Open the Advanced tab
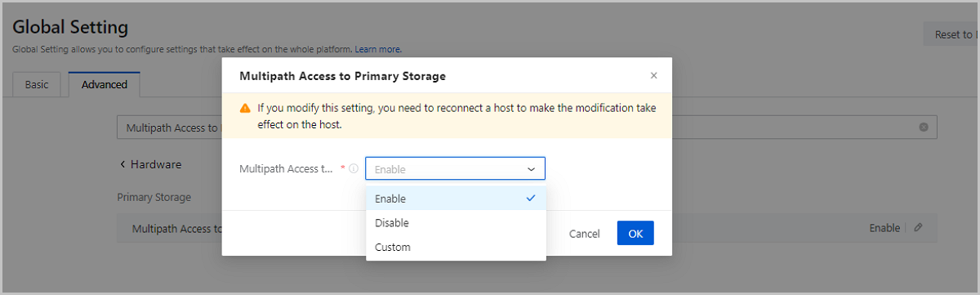The width and height of the screenshot is (980, 295). coord(105,85)
